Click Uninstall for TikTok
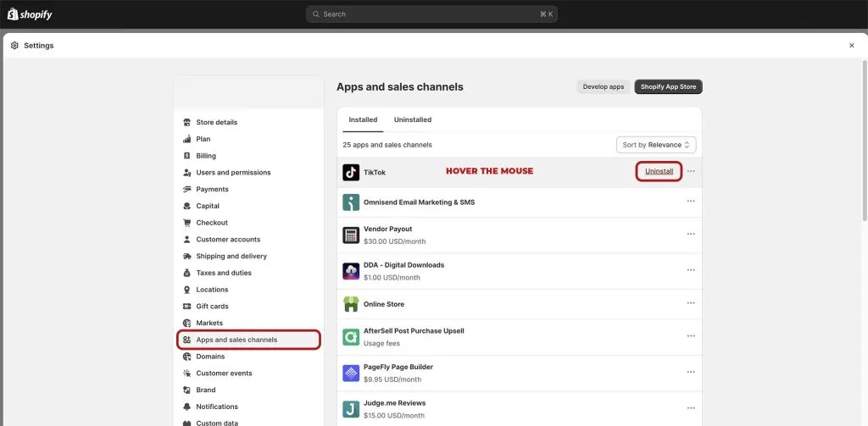868x426 pixels. tap(659, 172)
